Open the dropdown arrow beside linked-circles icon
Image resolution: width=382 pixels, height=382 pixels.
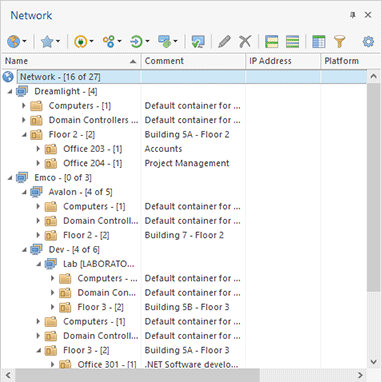pos(119,42)
